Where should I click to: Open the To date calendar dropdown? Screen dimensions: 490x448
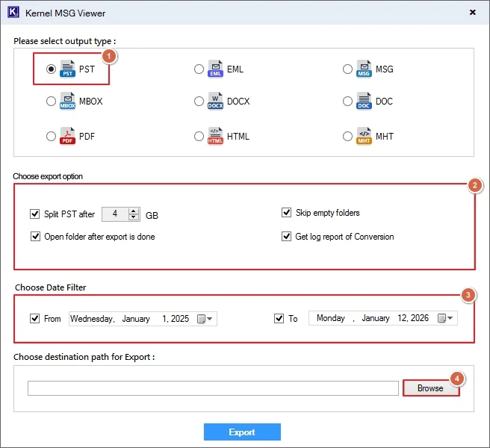[445, 318]
